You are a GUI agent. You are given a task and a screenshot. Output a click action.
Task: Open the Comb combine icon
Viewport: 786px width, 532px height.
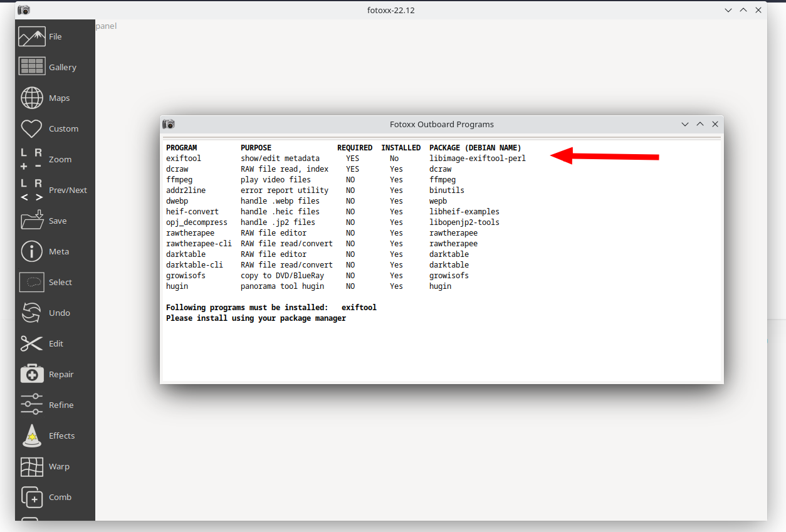click(31, 497)
